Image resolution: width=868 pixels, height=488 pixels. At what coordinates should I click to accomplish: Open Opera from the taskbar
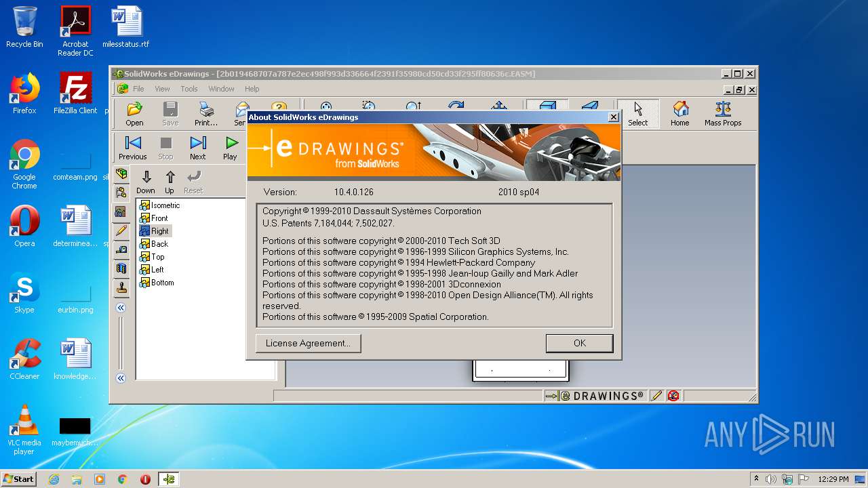[145, 479]
